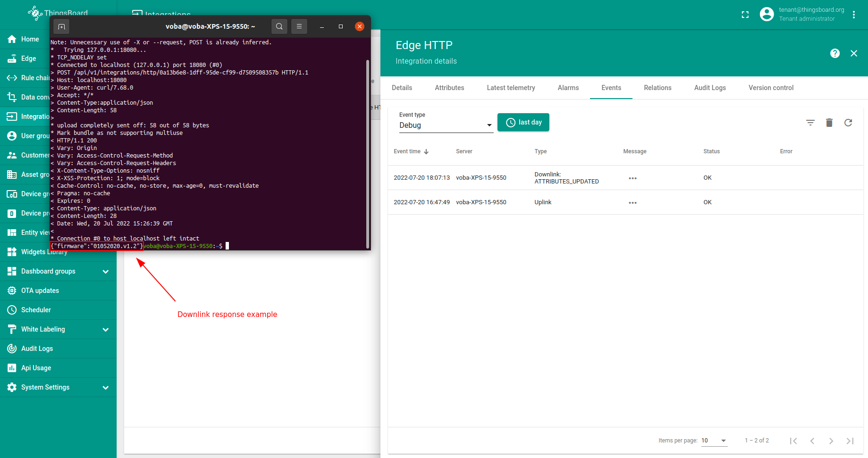Select the Events tab
The image size is (868, 458).
[x=611, y=88]
